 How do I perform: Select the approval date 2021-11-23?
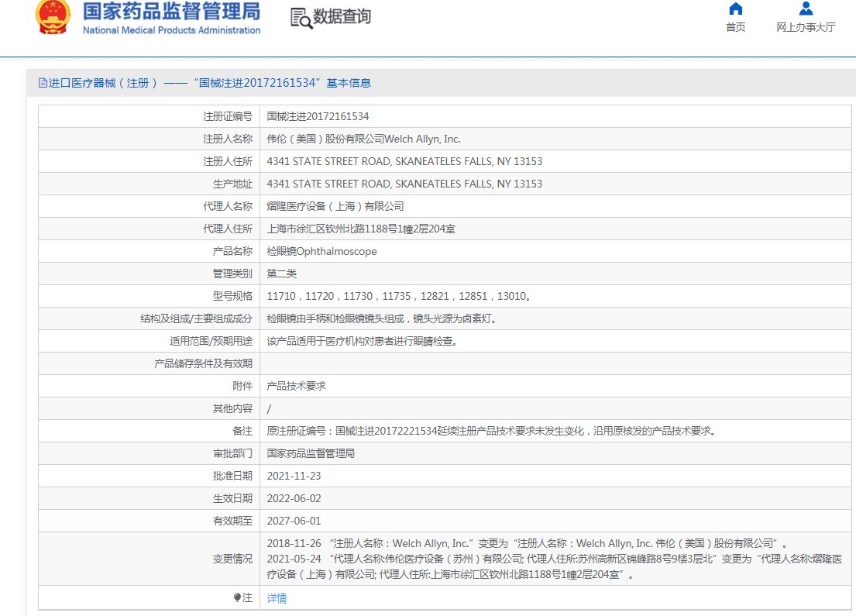coord(294,476)
